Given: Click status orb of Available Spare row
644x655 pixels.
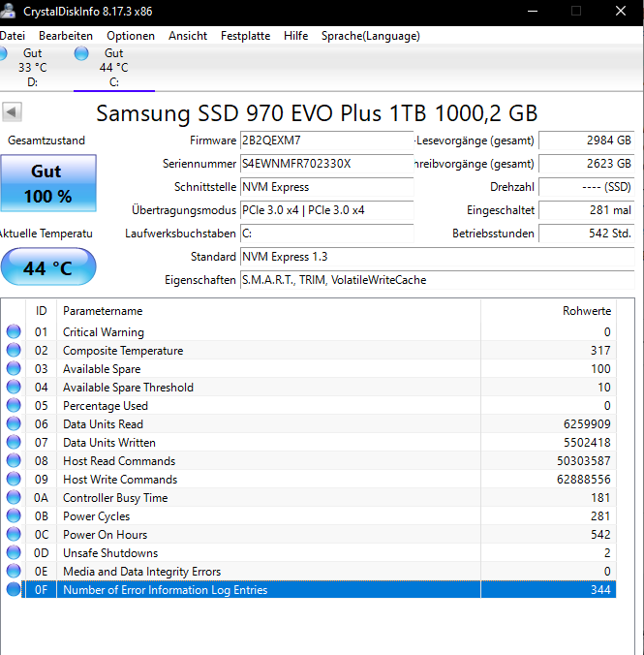Looking at the screenshot, I should [x=14, y=368].
